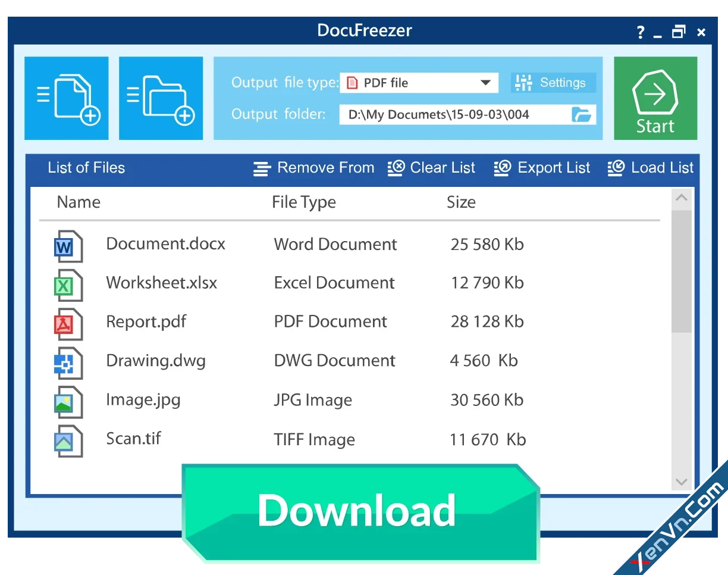Open the Settings button

click(x=553, y=83)
